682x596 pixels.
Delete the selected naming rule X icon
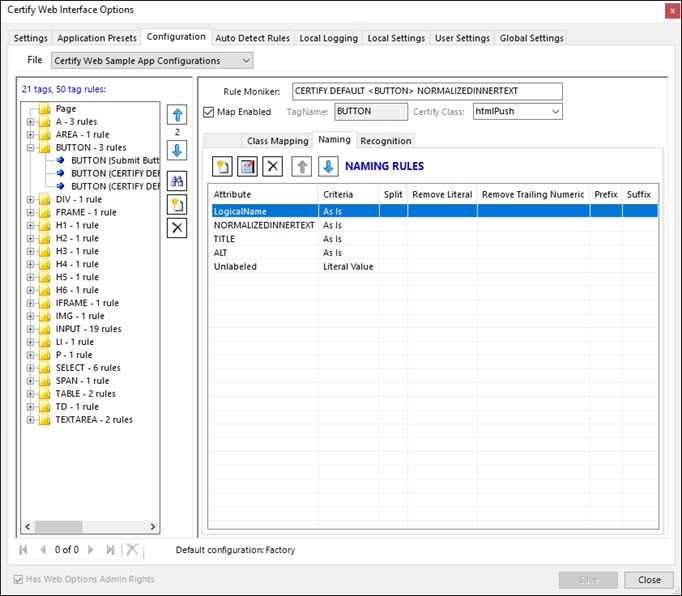273,167
